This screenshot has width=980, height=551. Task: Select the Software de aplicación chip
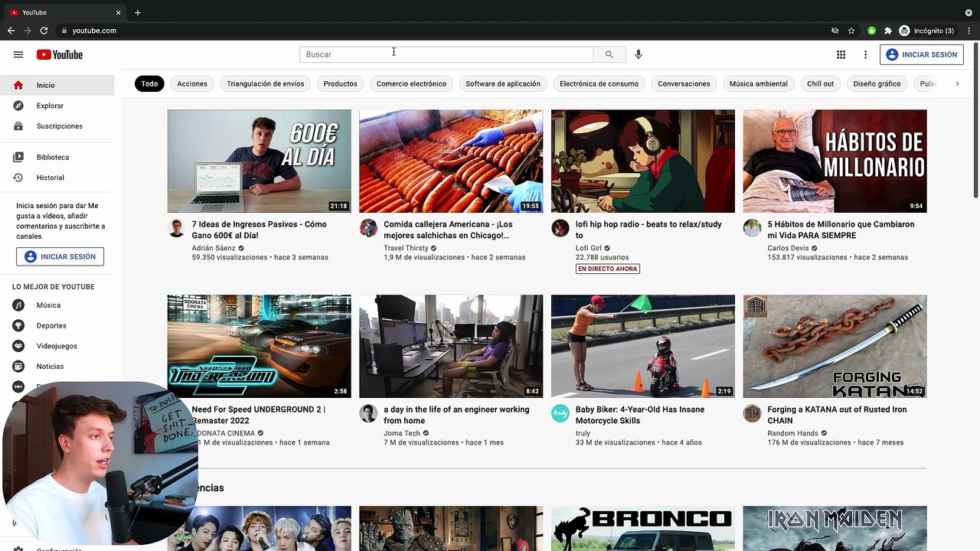tap(503, 83)
